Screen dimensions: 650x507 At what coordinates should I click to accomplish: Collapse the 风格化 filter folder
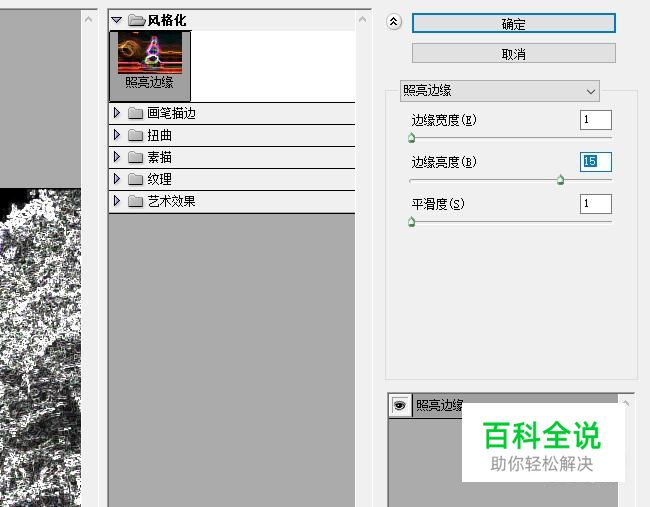point(116,20)
